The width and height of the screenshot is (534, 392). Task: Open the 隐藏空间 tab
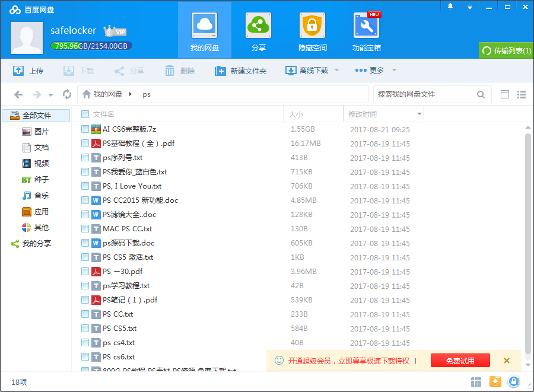312,31
